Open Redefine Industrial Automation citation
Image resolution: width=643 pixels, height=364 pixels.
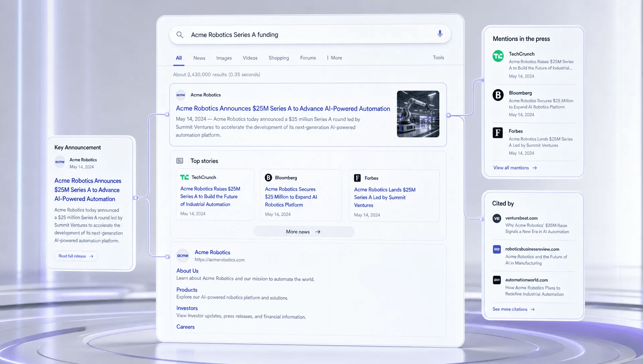coord(534,291)
